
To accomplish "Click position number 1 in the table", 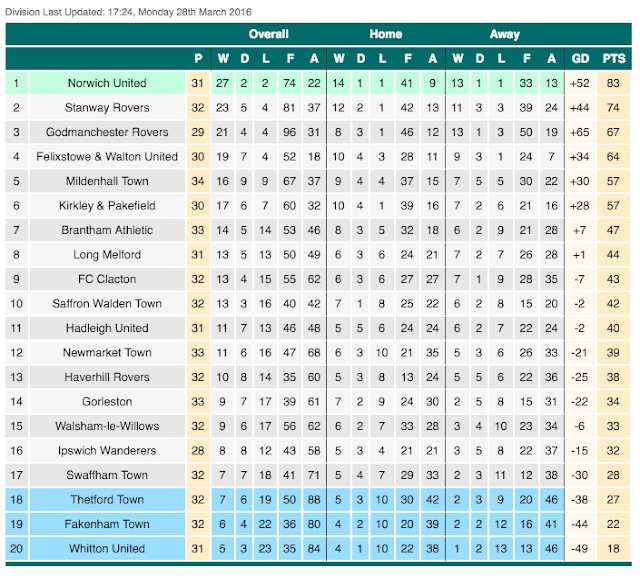I will tap(16, 83).
